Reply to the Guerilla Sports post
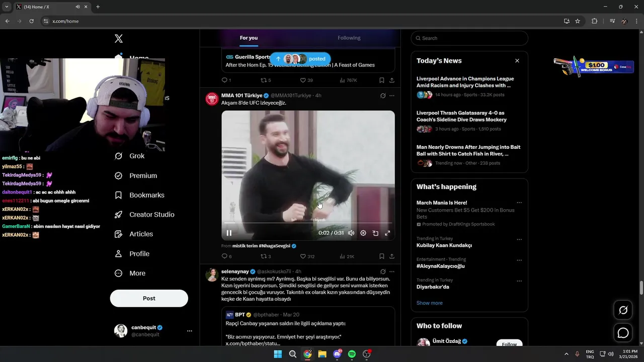 (x=226, y=80)
